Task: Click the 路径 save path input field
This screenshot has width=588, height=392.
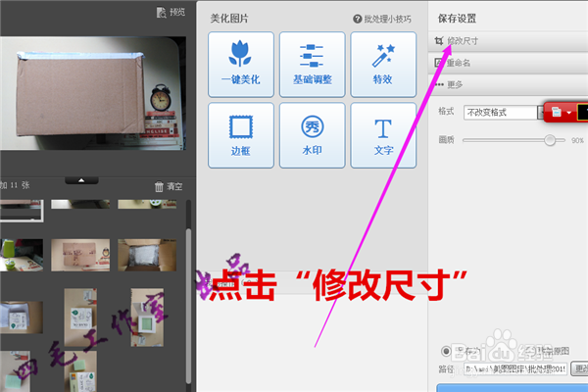Action: pyautogui.click(x=515, y=369)
